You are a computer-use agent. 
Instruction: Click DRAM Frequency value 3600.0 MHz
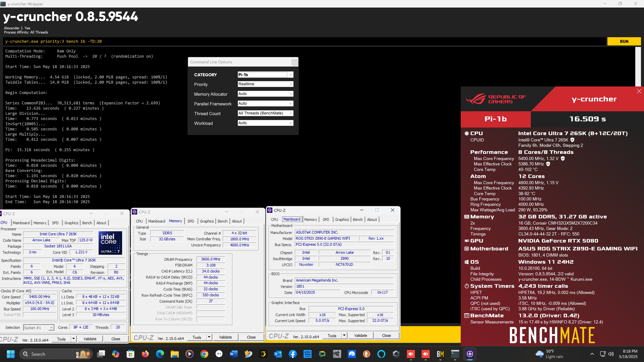pos(211,259)
